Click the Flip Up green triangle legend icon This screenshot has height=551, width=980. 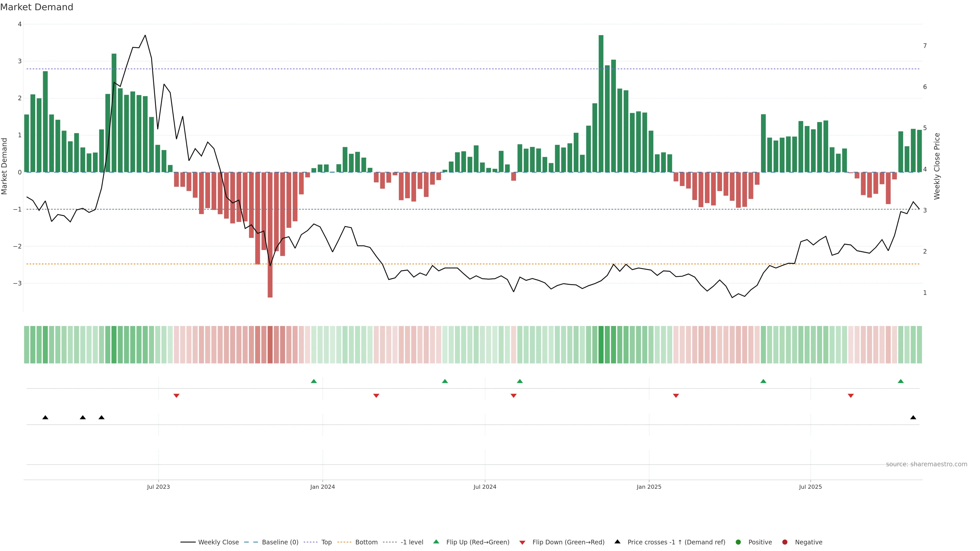(436, 542)
